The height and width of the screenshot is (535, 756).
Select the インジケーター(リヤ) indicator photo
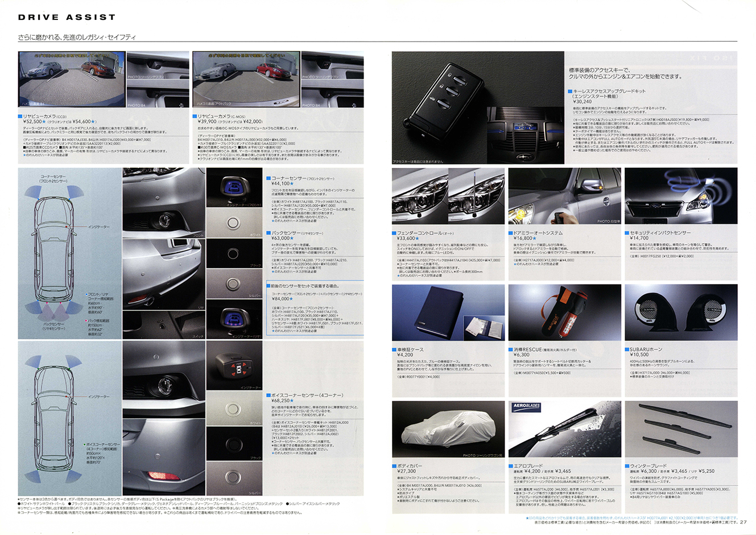tap(234, 320)
